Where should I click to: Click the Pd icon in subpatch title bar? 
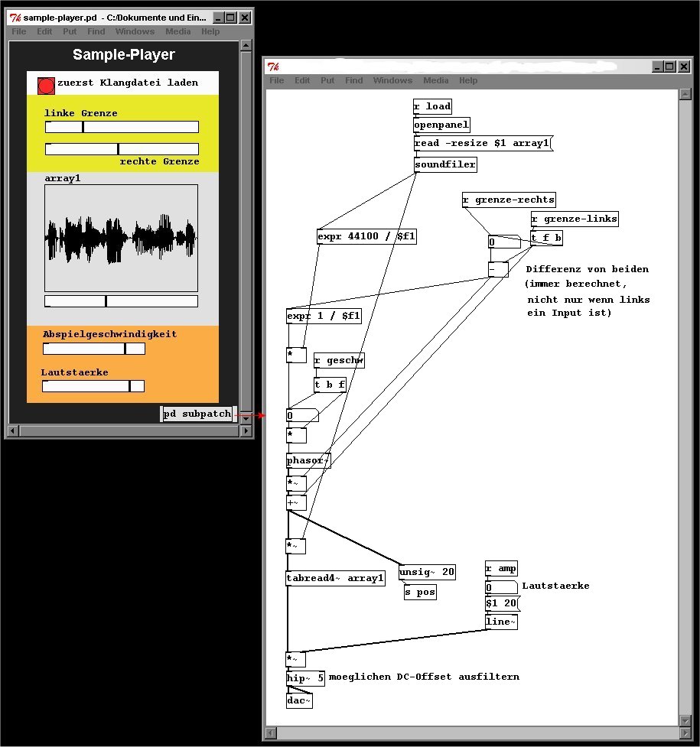click(272, 67)
